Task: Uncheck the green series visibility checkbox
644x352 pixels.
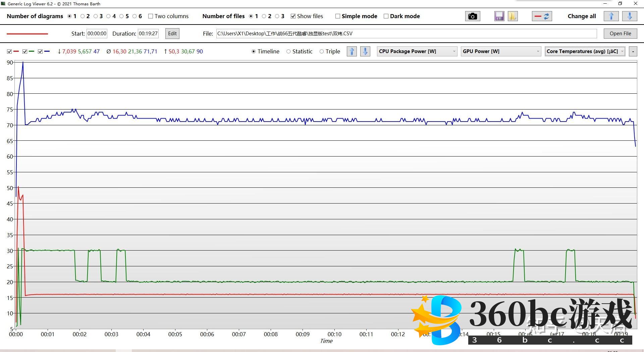Action: point(25,51)
